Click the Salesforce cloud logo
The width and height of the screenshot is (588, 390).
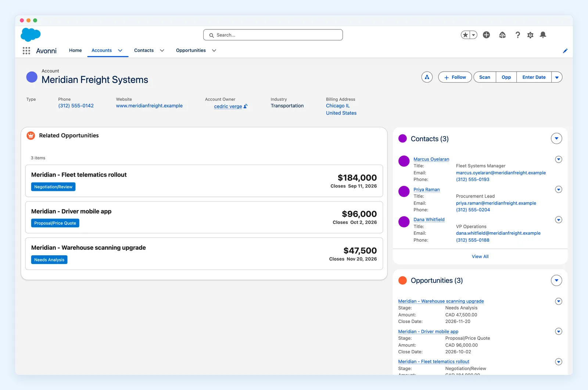(x=31, y=35)
